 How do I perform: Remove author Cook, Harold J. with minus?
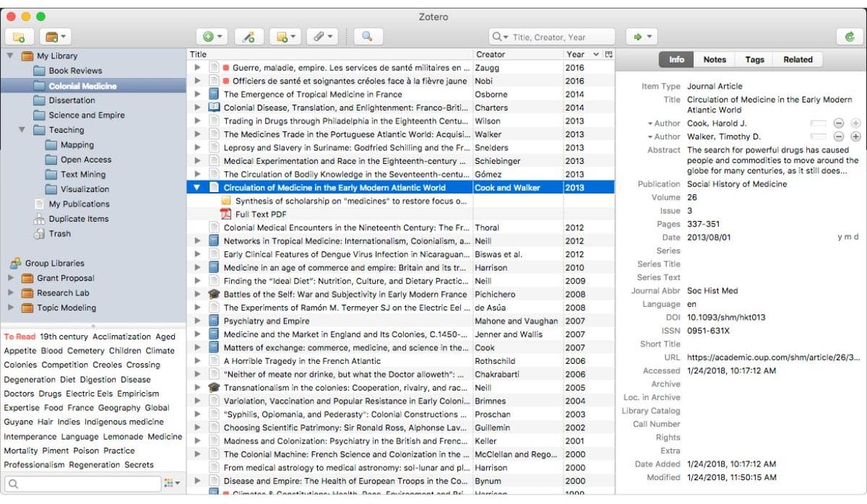(839, 123)
